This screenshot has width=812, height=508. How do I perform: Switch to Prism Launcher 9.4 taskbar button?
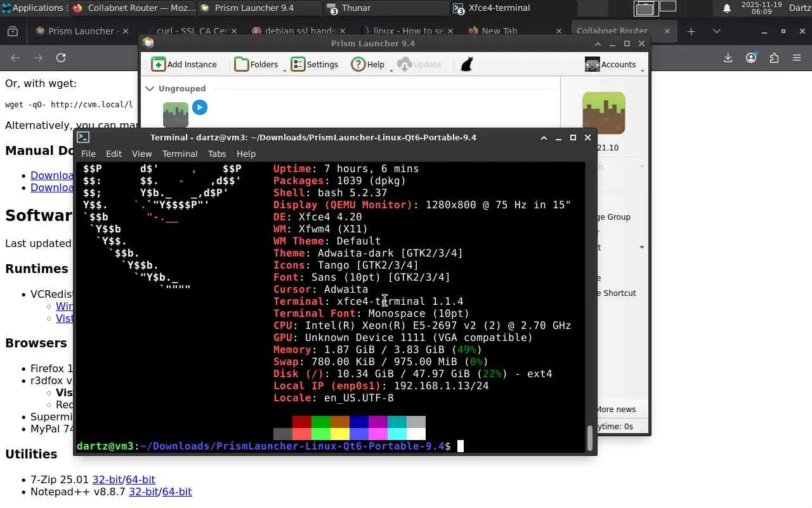tap(259, 8)
